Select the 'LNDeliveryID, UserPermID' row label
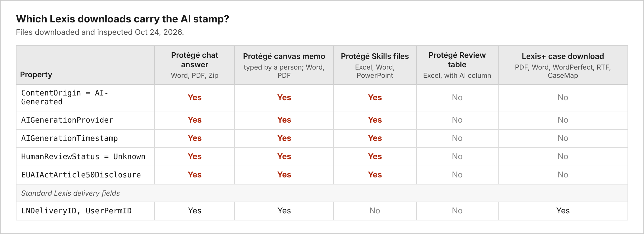Viewport: 644px width, 234px height. pyautogui.click(x=76, y=211)
